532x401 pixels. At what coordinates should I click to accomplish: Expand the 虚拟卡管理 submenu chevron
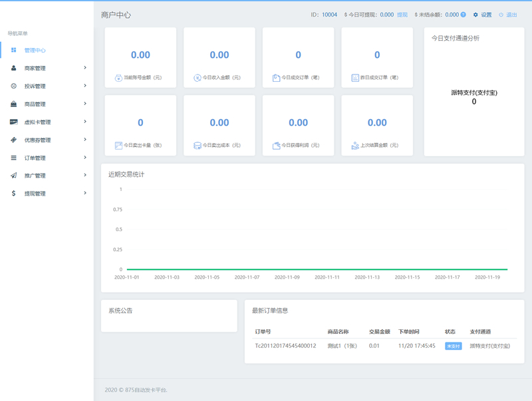coord(85,122)
